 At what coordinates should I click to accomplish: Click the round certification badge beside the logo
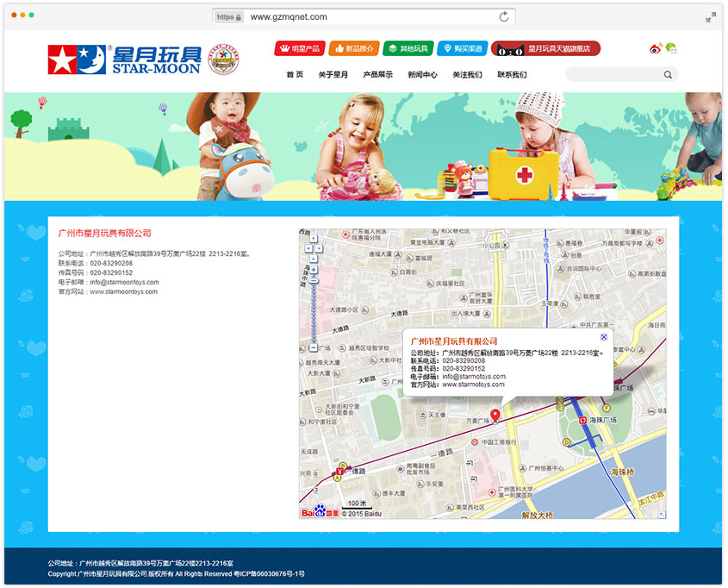coord(223,59)
